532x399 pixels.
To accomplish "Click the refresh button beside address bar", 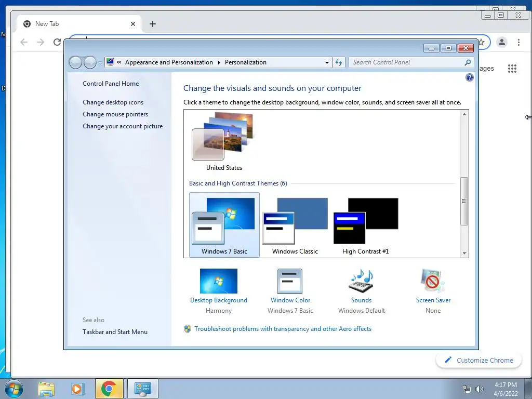I will click(339, 62).
